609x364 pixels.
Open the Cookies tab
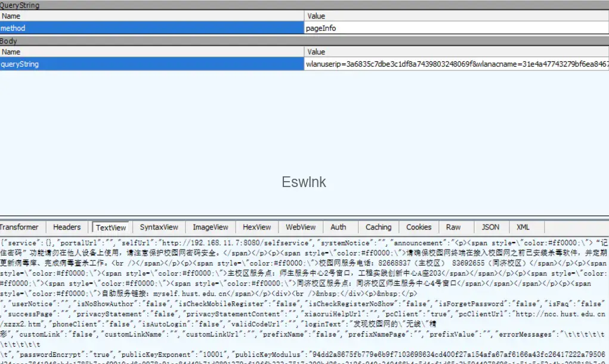419,227
